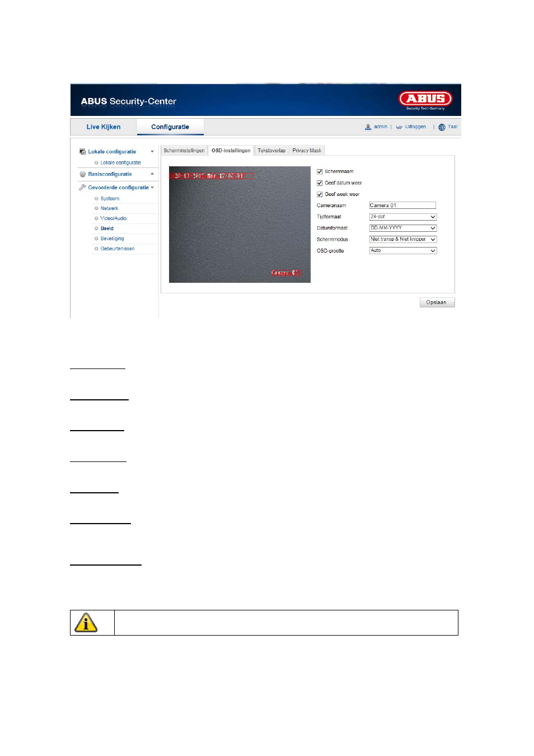Select Video/Audio in the sidebar
Viewport: 534px width, 756px height.
click(x=114, y=218)
